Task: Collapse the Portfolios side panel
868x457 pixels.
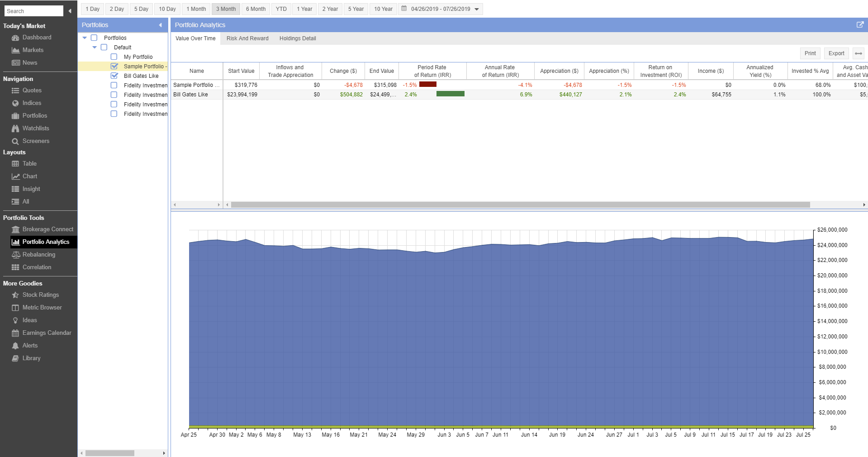Action: click(x=160, y=25)
